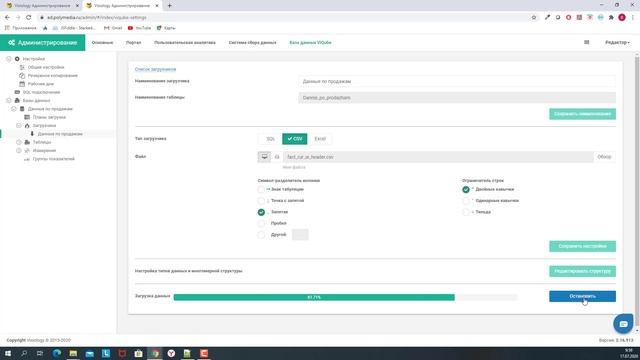
Task: Open the Редактор user dropdown
Action: coord(617,42)
